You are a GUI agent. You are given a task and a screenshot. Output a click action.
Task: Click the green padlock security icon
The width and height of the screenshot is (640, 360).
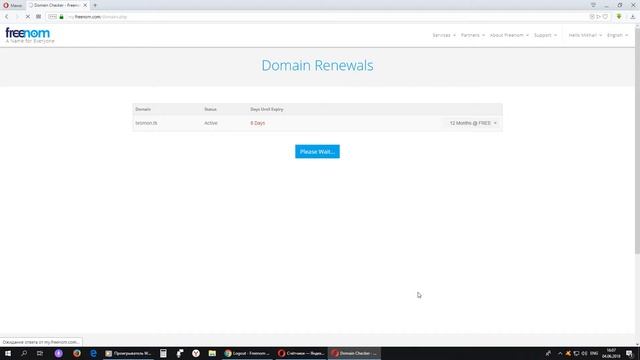coord(62,17)
